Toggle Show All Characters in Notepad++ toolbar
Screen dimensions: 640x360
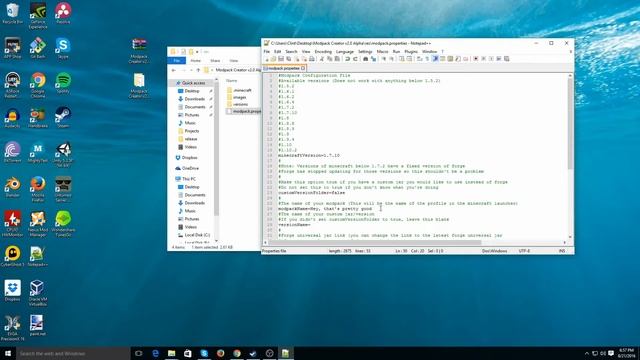click(427, 59)
